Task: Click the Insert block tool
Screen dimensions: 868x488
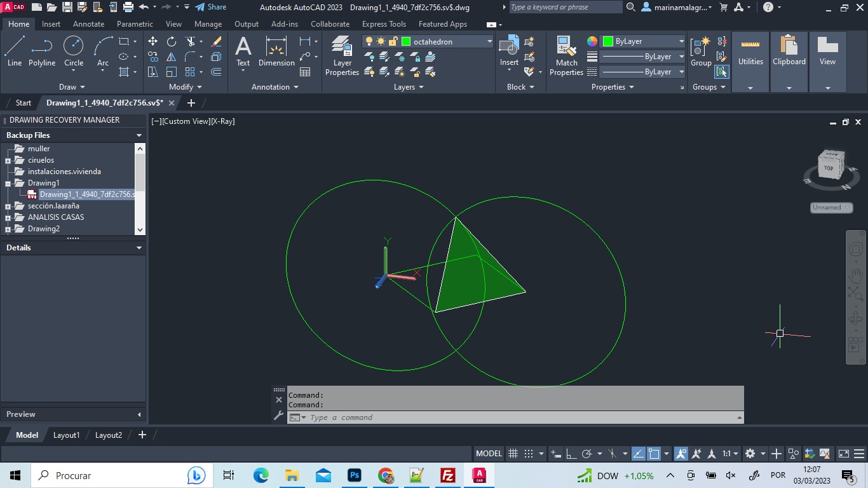Action: click(509, 51)
